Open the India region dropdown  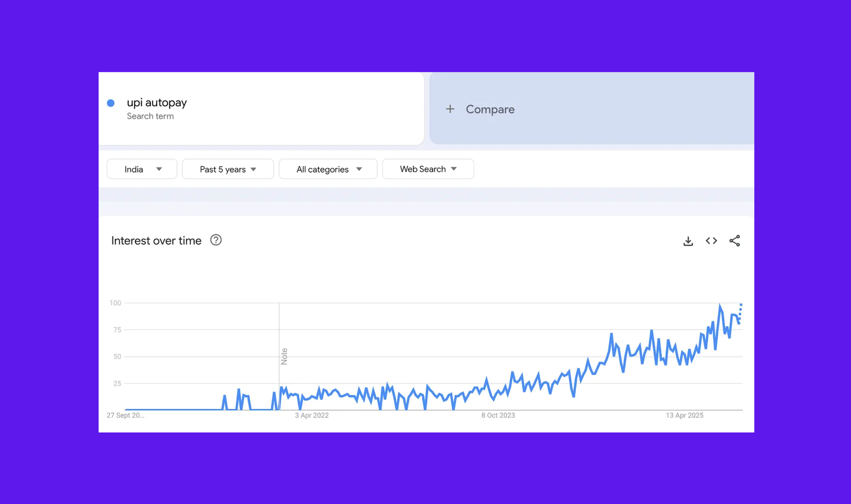pyautogui.click(x=142, y=169)
